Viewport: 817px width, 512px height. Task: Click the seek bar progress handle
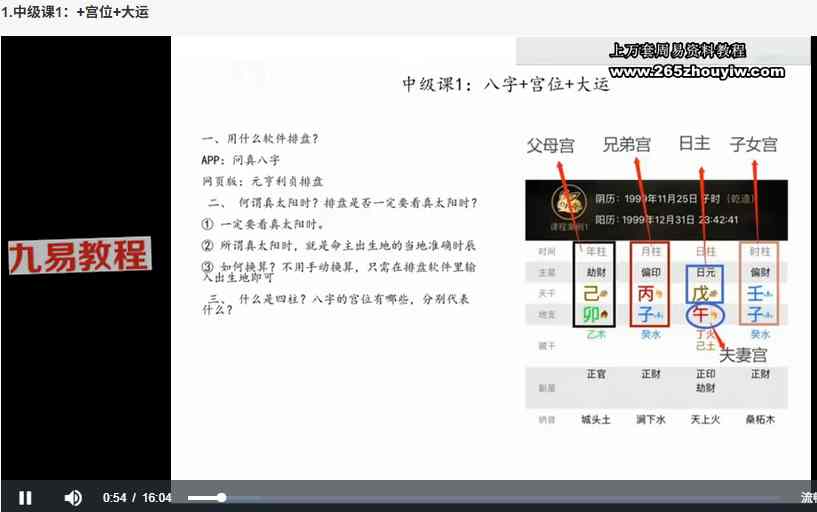coord(221,497)
